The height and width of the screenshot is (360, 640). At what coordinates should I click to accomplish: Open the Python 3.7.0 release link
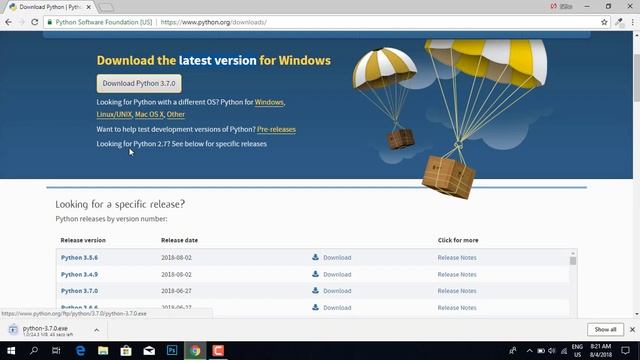(x=79, y=291)
